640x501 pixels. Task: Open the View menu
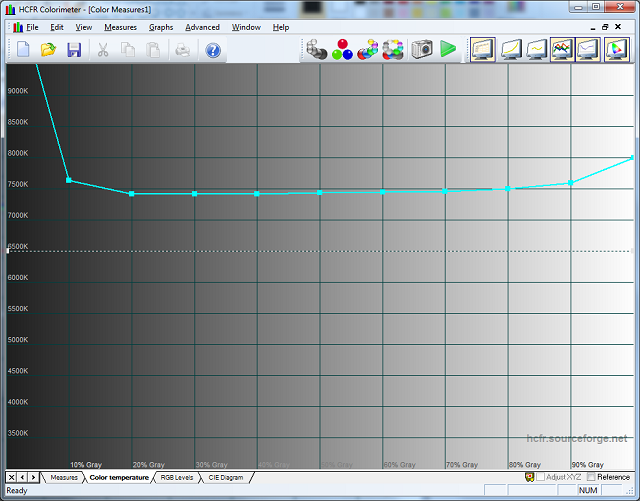pos(84,27)
